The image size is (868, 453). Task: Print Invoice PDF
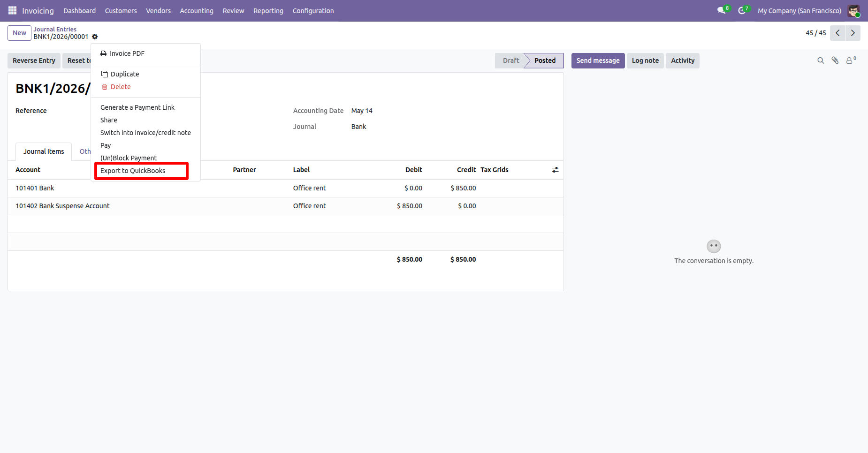[x=145, y=53]
